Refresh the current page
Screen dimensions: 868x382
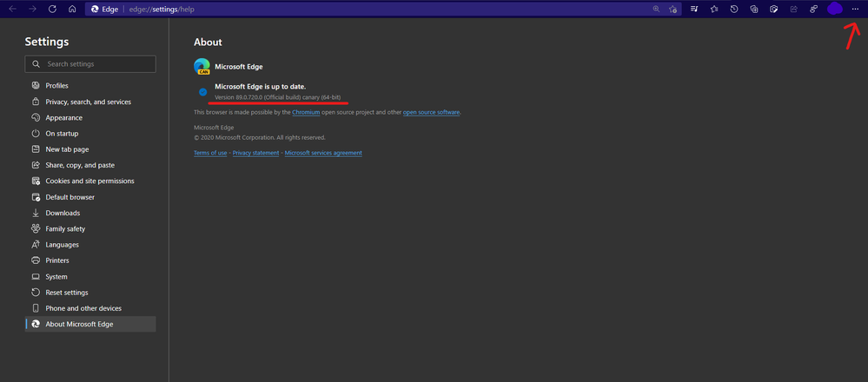[53, 9]
